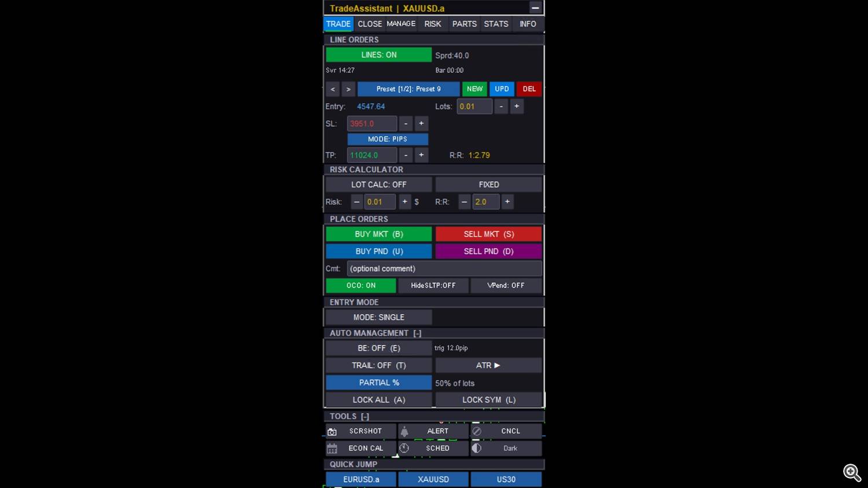Place a BUY PND (U) order
This screenshot has height=488, width=868.
(378, 252)
